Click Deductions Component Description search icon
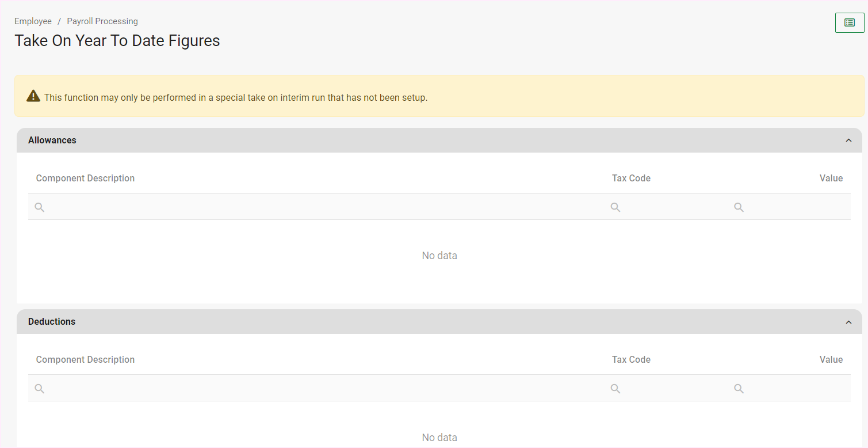The width and height of the screenshot is (868, 448). point(40,389)
